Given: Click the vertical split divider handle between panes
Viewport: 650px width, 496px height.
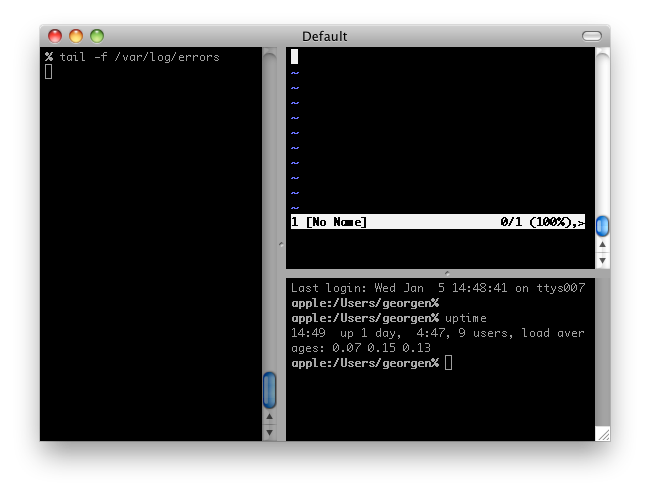Looking at the screenshot, I should point(281,244).
